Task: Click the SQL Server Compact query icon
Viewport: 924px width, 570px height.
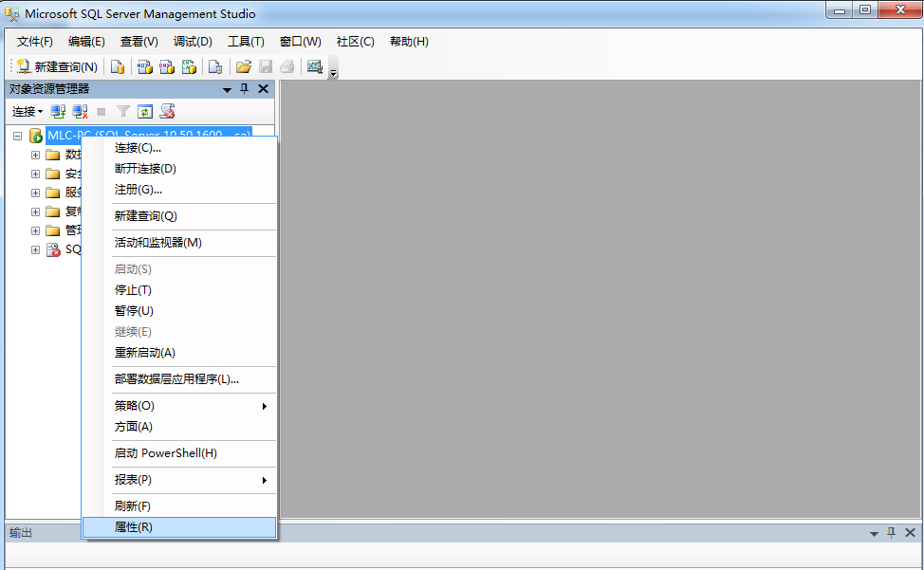Action: click(x=215, y=66)
